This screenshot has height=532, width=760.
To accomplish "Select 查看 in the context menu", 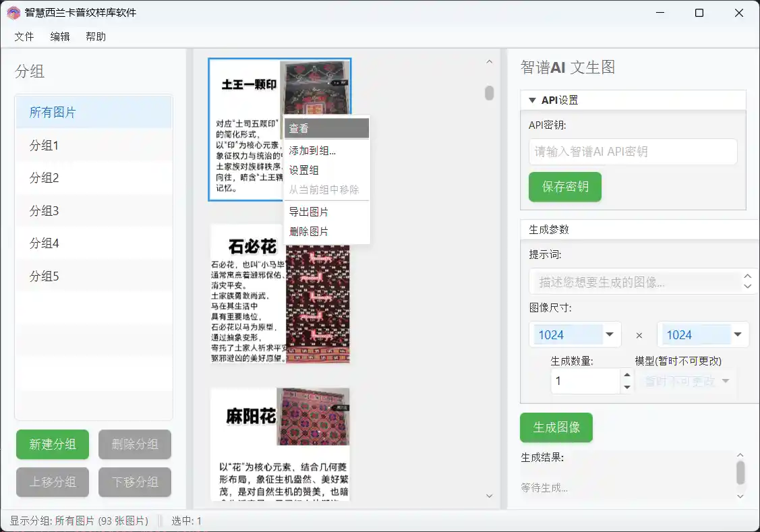I will (x=302, y=127).
